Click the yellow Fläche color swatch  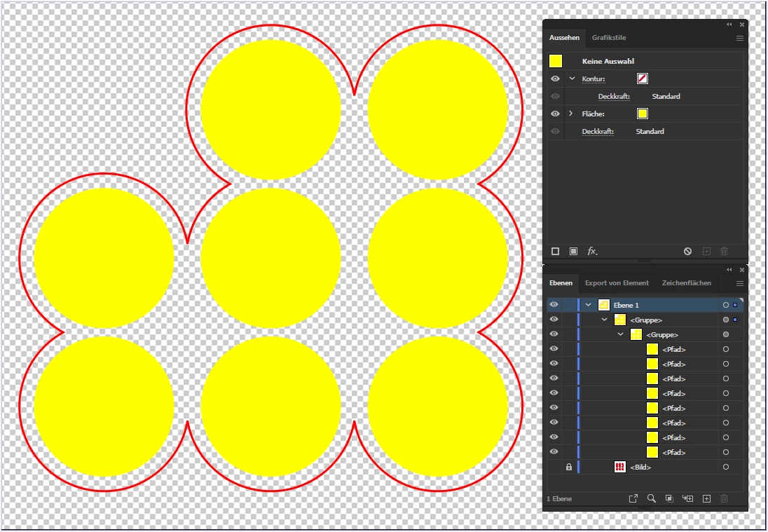(x=643, y=114)
